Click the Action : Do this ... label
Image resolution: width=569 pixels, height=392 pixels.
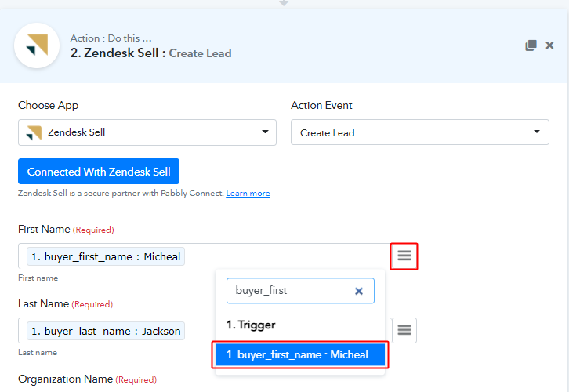pos(111,38)
